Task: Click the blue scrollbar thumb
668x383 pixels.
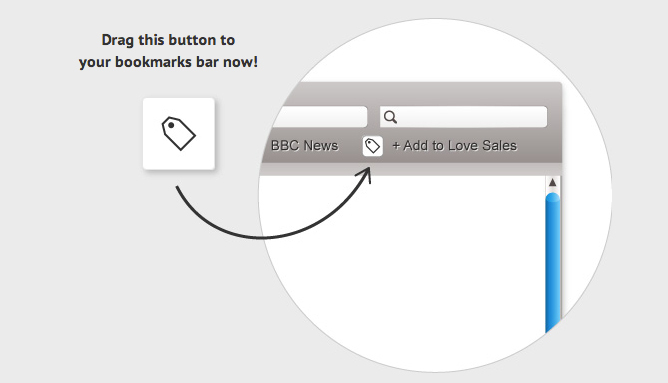Action: tap(553, 262)
